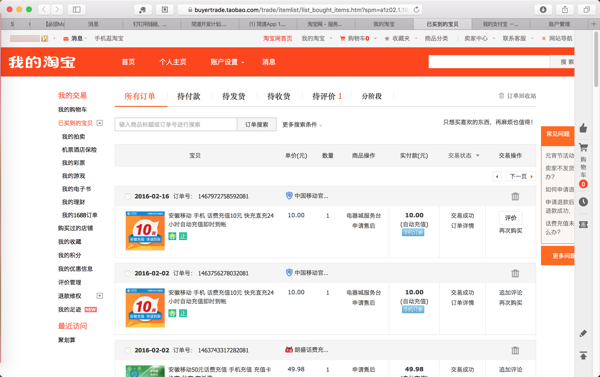Image resolution: width=600 pixels, height=377 pixels.
Task: Open 我的购物车 in left sidebar
Action: pyautogui.click(x=72, y=109)
